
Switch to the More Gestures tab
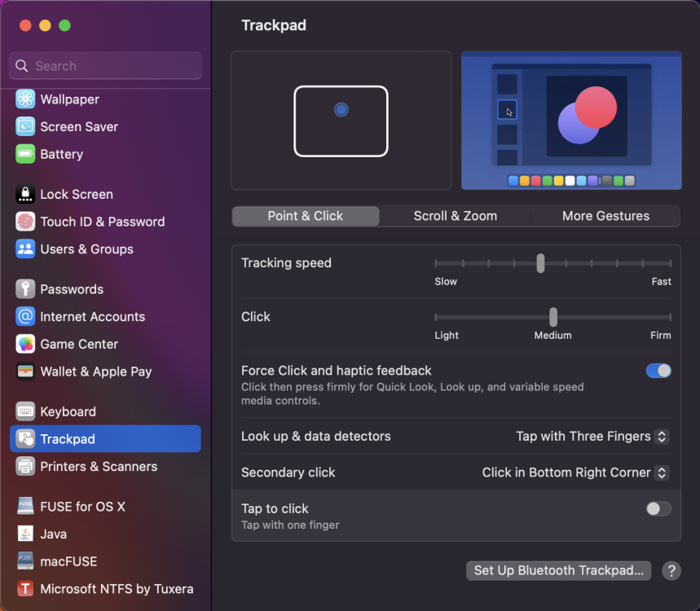605,216
